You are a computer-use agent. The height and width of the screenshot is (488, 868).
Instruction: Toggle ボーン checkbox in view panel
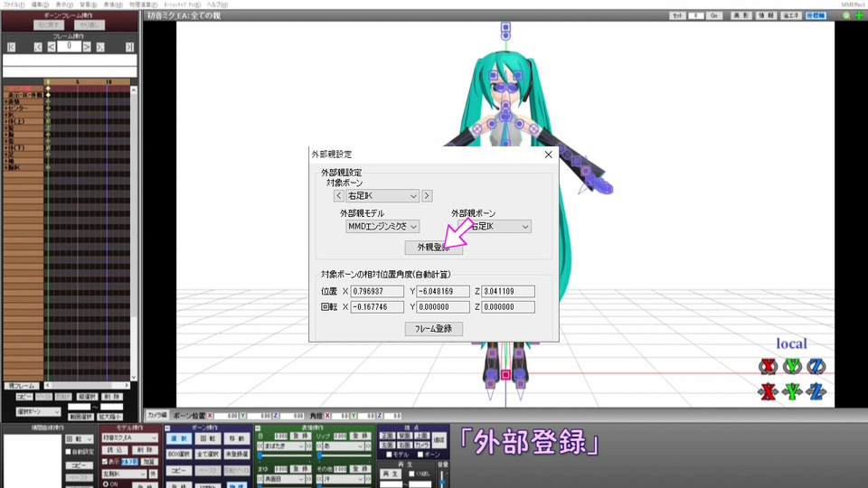pos(420,455)
